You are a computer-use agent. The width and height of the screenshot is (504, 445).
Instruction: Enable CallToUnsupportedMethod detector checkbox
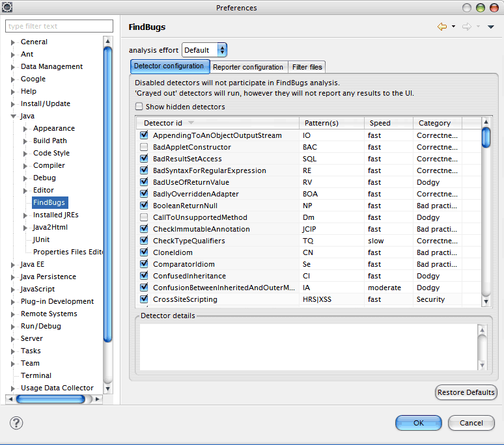(x=144, y=217)
